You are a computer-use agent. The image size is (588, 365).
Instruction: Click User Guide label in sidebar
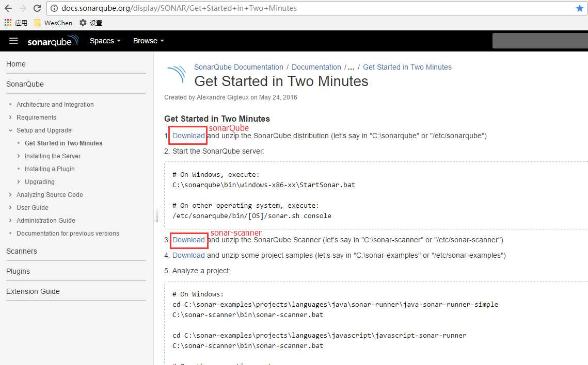point(32,208)
